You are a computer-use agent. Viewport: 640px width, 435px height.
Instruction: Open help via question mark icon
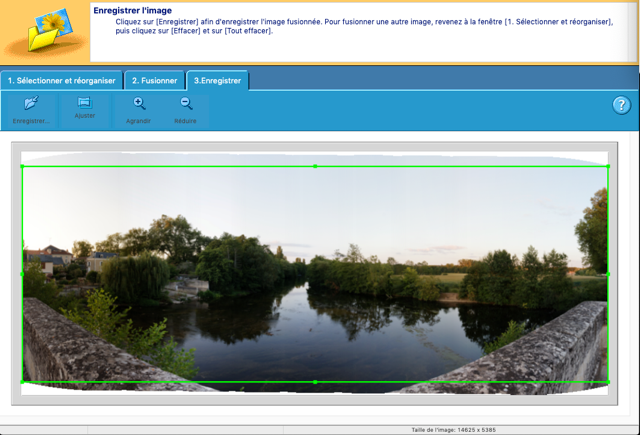621,105
